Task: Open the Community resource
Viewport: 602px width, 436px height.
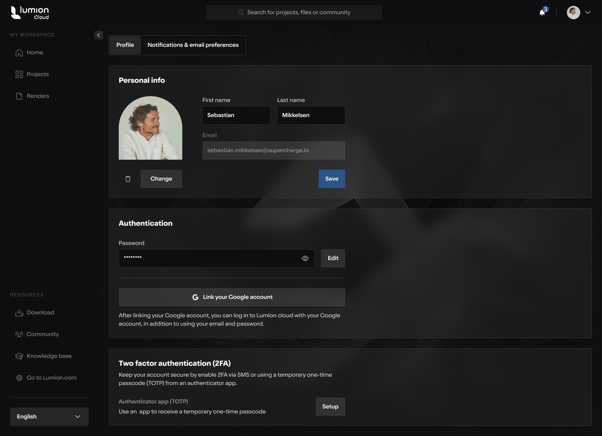Action: tap(42, 334)
